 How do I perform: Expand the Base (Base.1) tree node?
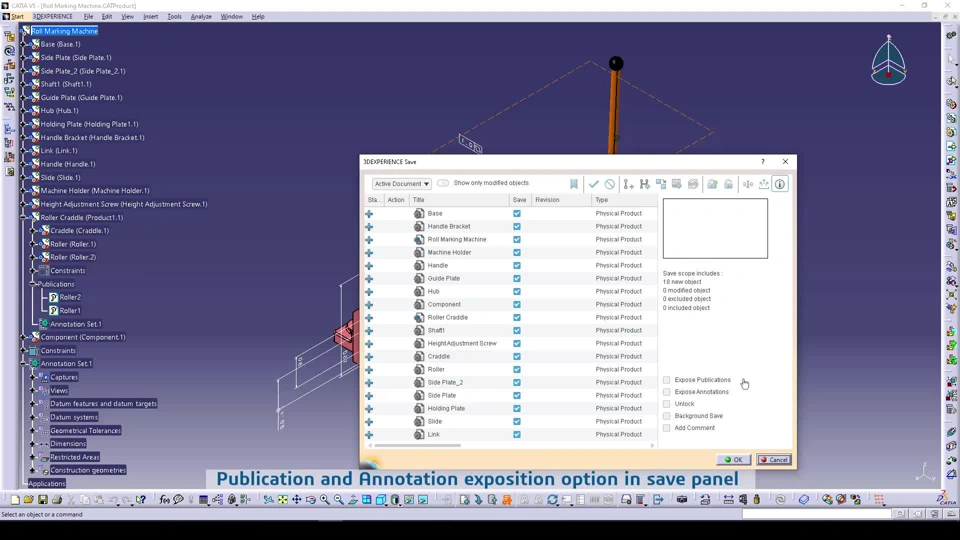click(x=24, y=44)
